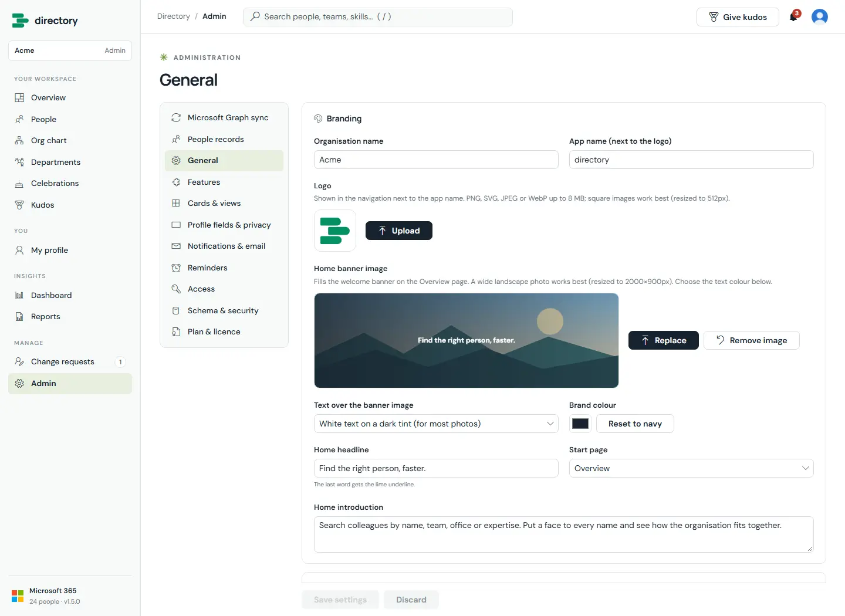The image size is (845, 616).
Task: Click the Access key icon
Action: 176,289
